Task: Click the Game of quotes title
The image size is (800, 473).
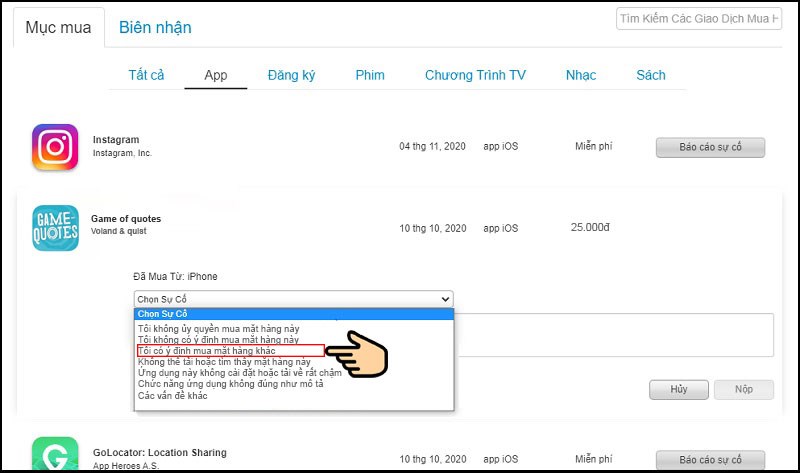Action: click(126, 219)
